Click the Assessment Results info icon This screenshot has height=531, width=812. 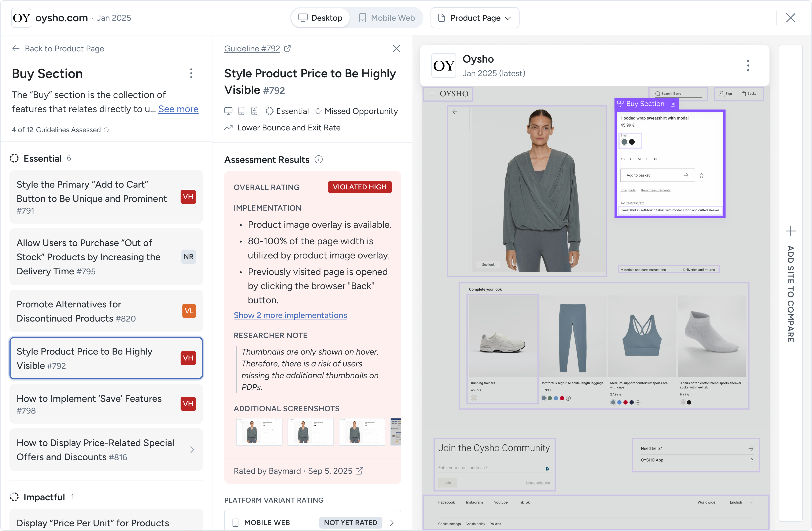click(318, 160)
